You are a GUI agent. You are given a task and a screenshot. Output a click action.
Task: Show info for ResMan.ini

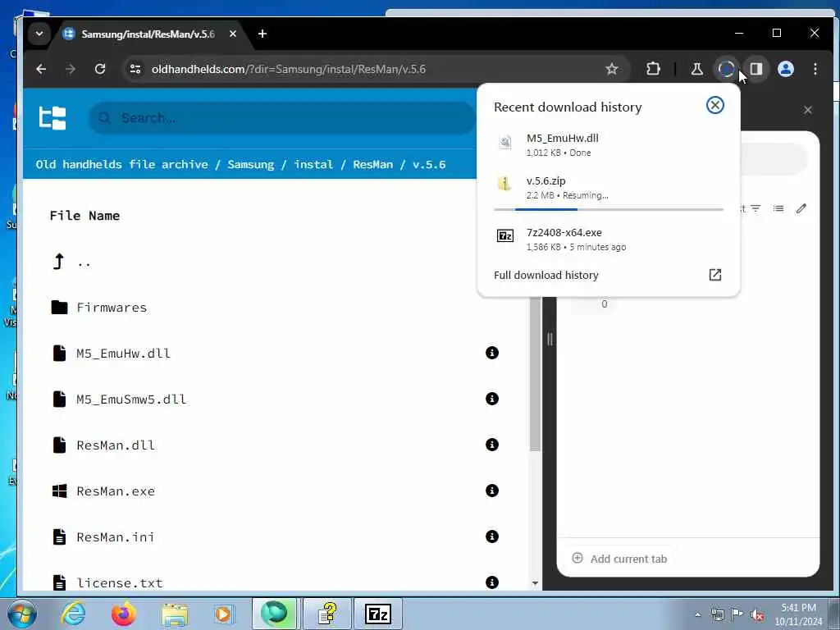pyautogui.click(x=492, y=536)
